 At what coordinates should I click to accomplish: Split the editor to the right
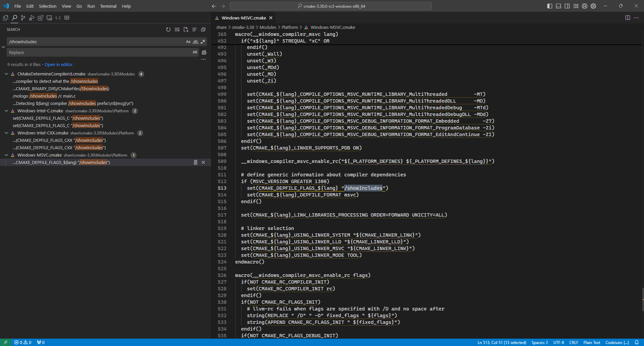628,18
